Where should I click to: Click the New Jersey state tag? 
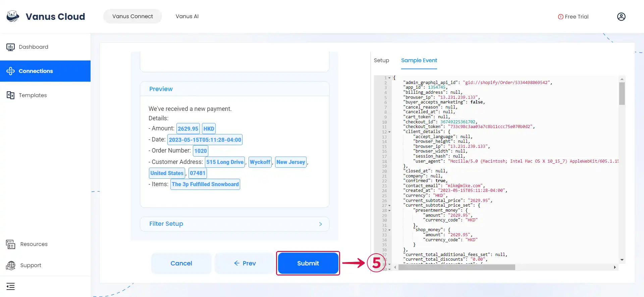pos(291,162)
